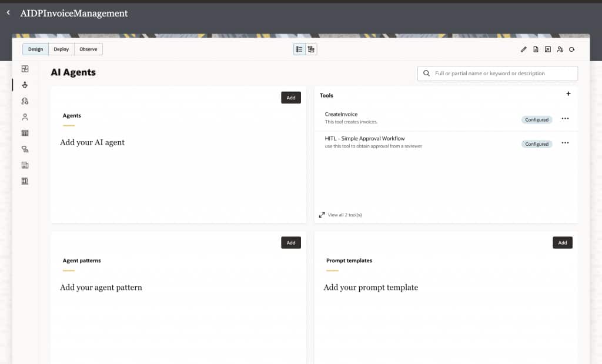Click the document icon in top toolbar
The width and height of the screenshot is (602, 364).
click(x=536, y=49)
